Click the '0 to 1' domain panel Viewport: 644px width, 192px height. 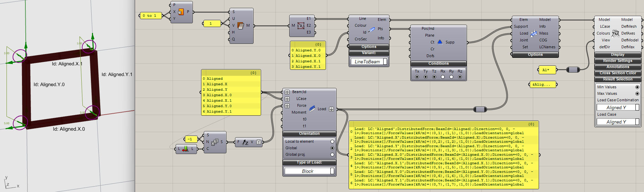[x=151, y=16]
